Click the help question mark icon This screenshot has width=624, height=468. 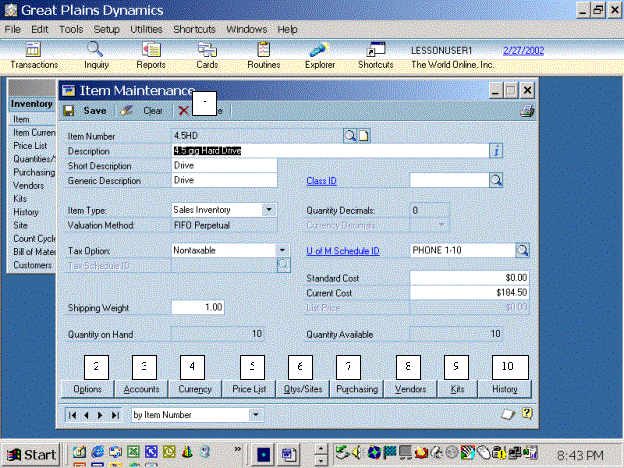pyautogui.click(x=526, y=413)
